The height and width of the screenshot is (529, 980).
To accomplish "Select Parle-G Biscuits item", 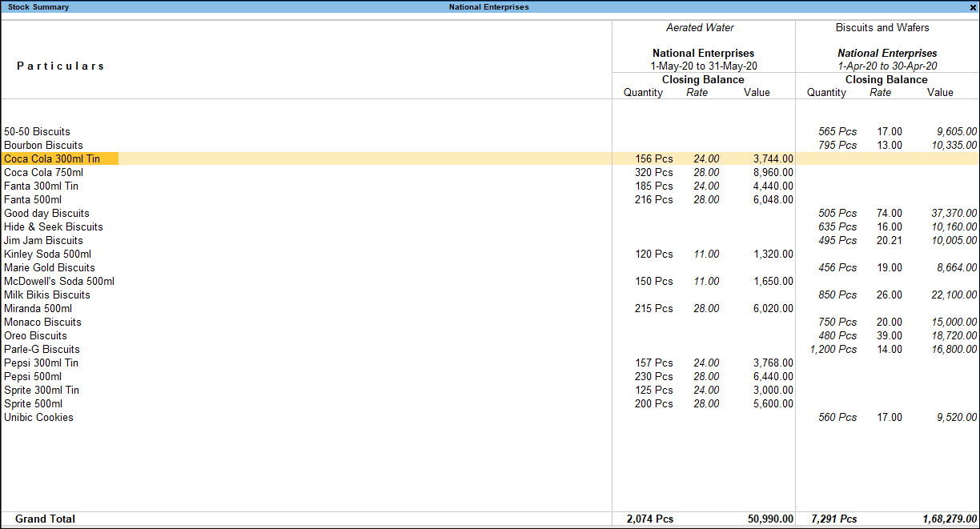I will click(x=42, y=349).
